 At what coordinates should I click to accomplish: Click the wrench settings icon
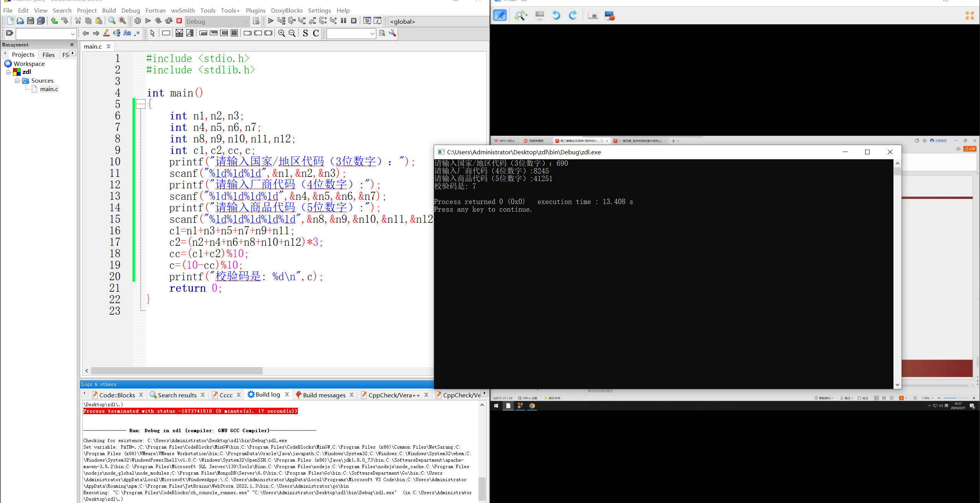[392, 33]
